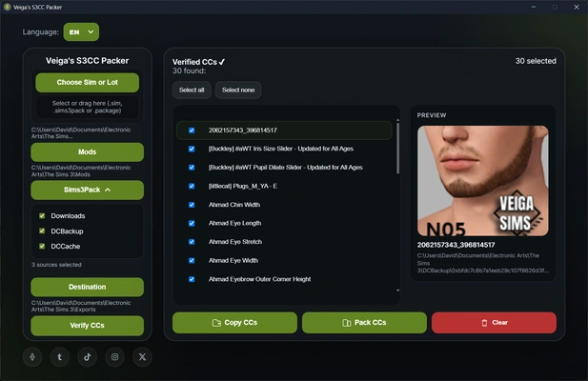Collapse the Sims3Pack sources expander
Screen dimensions: 588x381
click(87, 190)
